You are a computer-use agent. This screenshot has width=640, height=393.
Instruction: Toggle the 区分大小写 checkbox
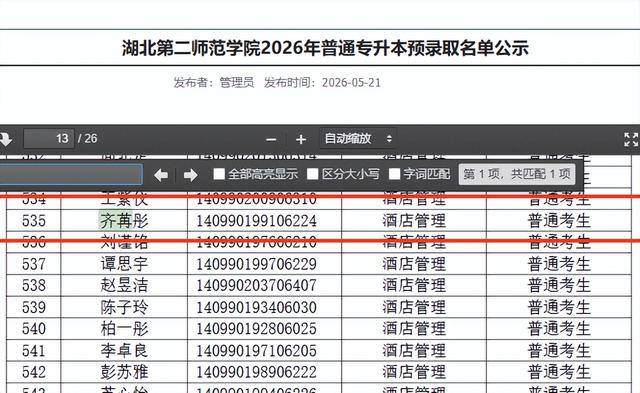coord(313,174)
